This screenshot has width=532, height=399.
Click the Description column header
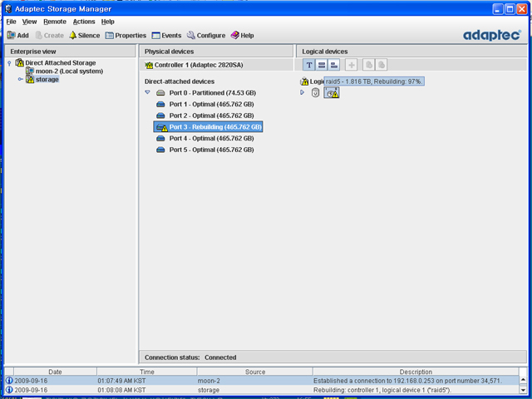tap(416, 372)
